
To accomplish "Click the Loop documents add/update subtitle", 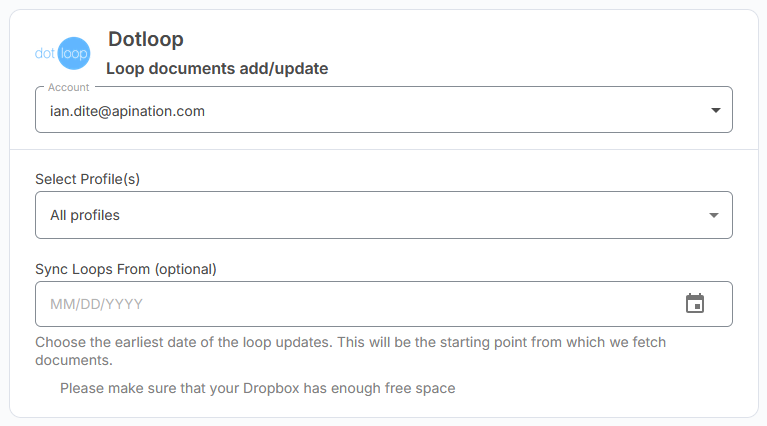I will (x=217, y=69).
